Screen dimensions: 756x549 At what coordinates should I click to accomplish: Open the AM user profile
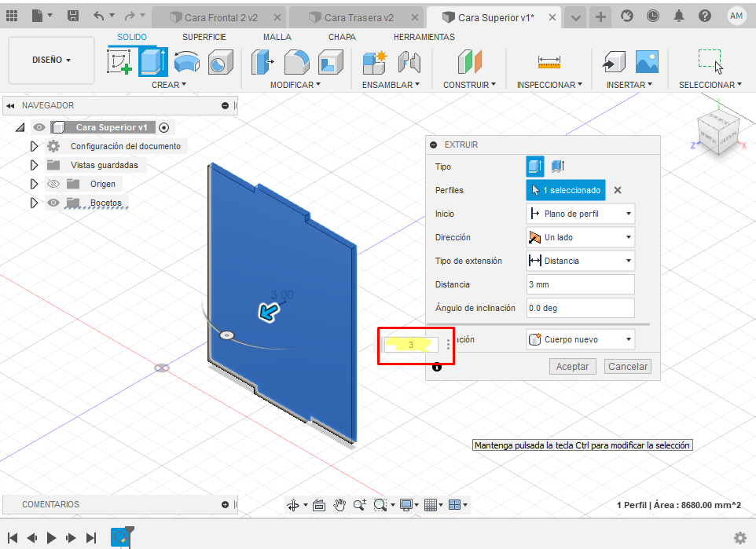point(736,16)
